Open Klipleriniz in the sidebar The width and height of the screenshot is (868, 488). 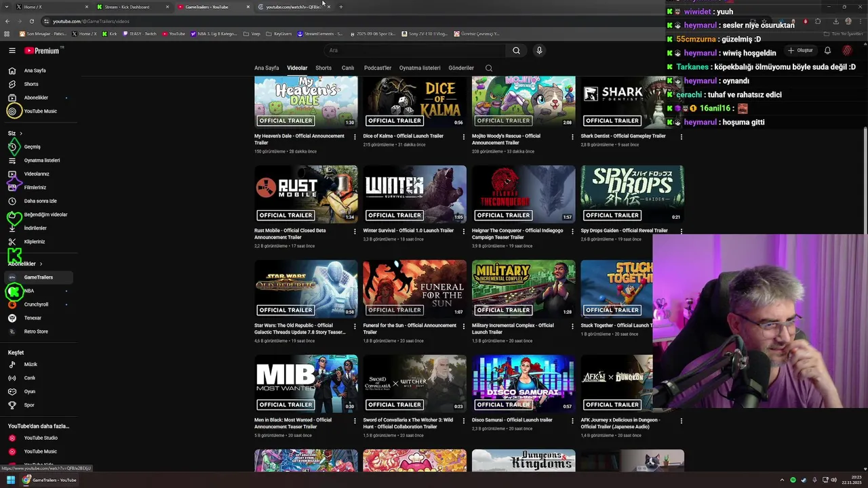pyautogui.click(x=35, y=242)
